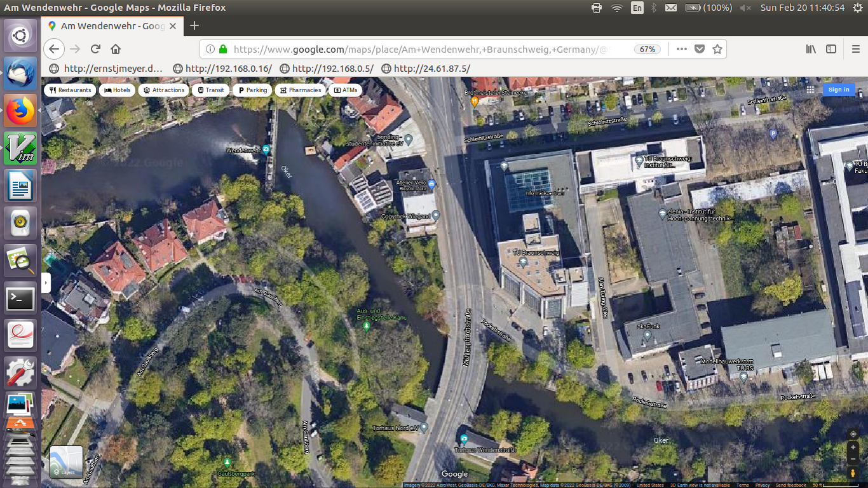
Task: Save page to Pocket
Action: [700, 49]
